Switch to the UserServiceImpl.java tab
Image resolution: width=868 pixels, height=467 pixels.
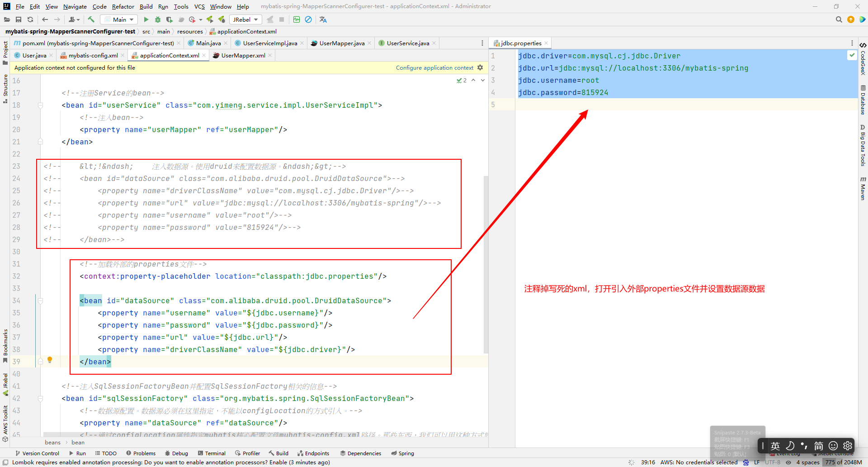pyautogui.click(x=270, y=43)
